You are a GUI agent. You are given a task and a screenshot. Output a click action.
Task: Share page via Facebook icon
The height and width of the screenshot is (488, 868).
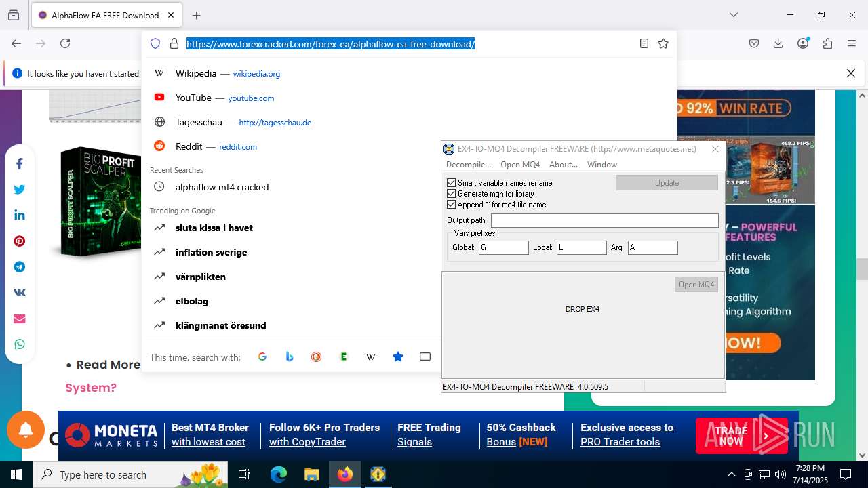tap(20, 164)
